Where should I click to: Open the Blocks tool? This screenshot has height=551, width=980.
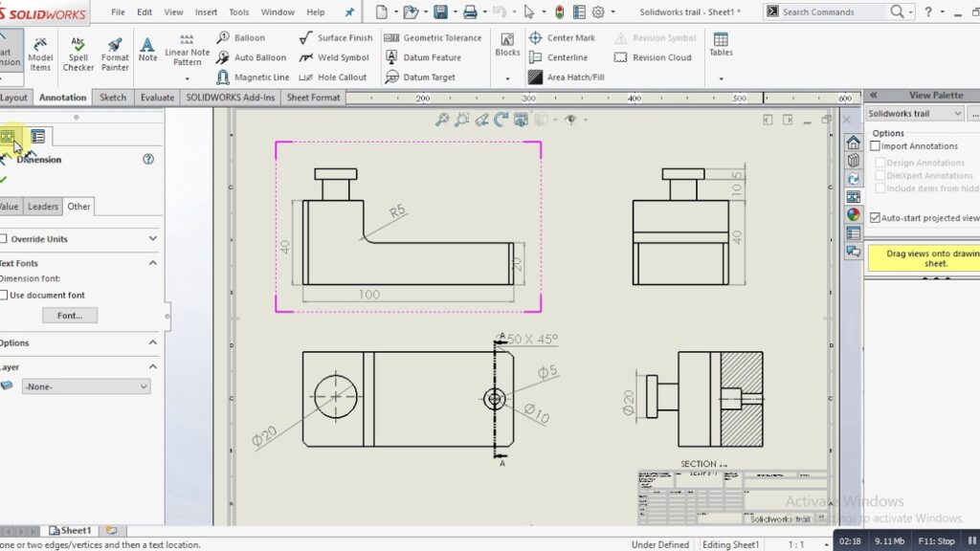507,45
